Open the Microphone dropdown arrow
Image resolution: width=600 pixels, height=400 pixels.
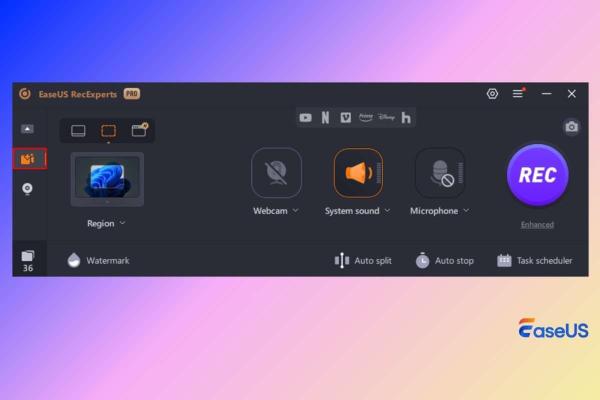pyautogui.click(x=466, y=211)
